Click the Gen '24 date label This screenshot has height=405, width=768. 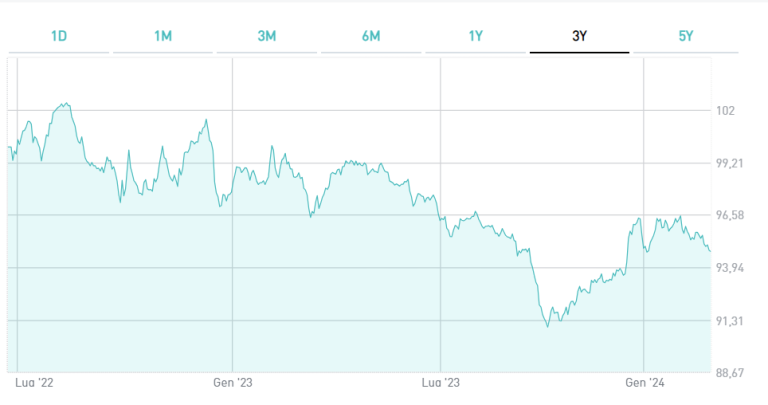(645, 383)
